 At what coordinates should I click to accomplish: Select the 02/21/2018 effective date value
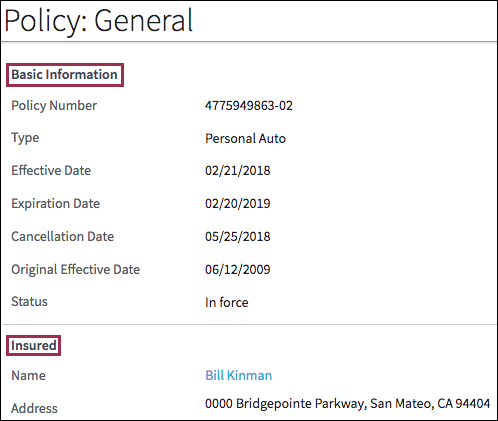[238, 171]
